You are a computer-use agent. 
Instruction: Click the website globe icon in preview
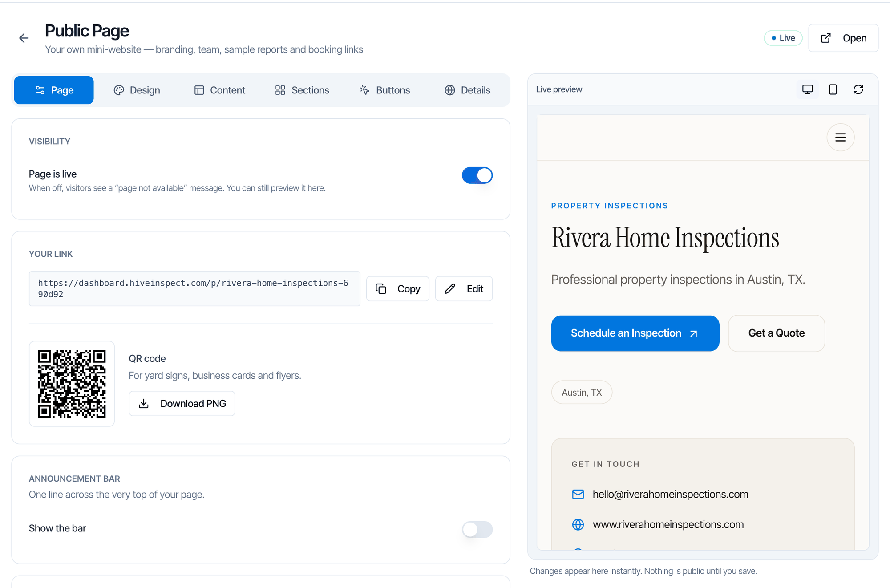point(578,525)
